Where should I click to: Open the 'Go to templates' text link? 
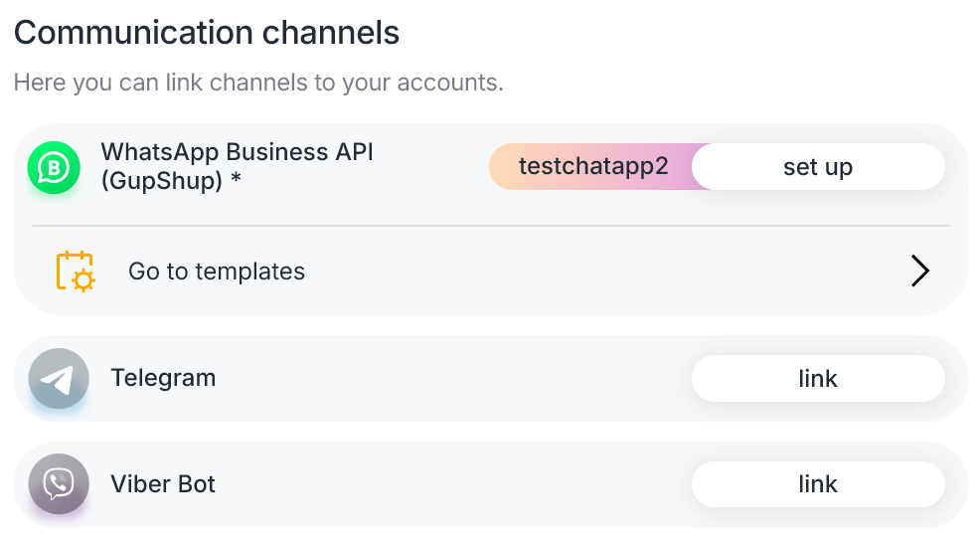tap(217, 271)
